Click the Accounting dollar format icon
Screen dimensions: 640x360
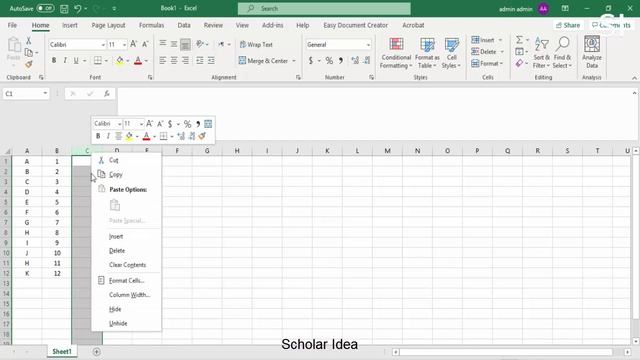pyautogui.click(x=311, y=61)
